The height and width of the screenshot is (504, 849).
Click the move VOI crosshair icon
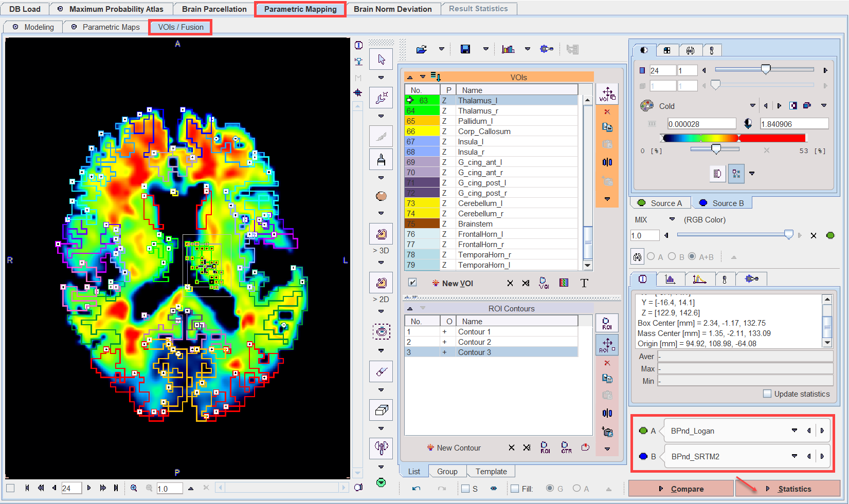tap(607, 94)
